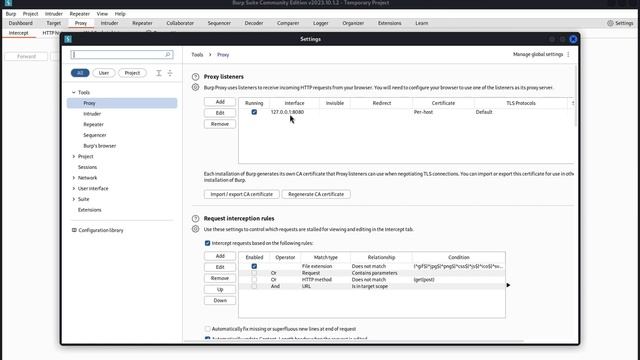Screen dimensions: 640x360
Task: Switch to the Decoder tab
Action: pos(253,23)
